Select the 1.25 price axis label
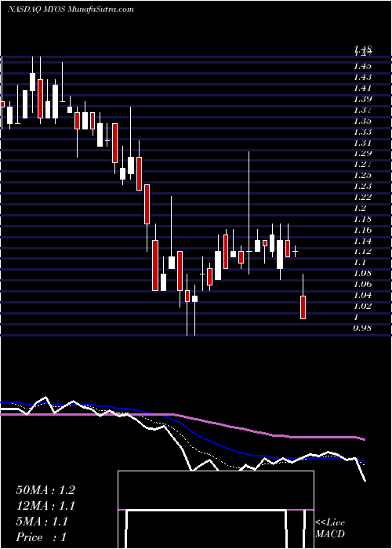 tap(362, 175)
